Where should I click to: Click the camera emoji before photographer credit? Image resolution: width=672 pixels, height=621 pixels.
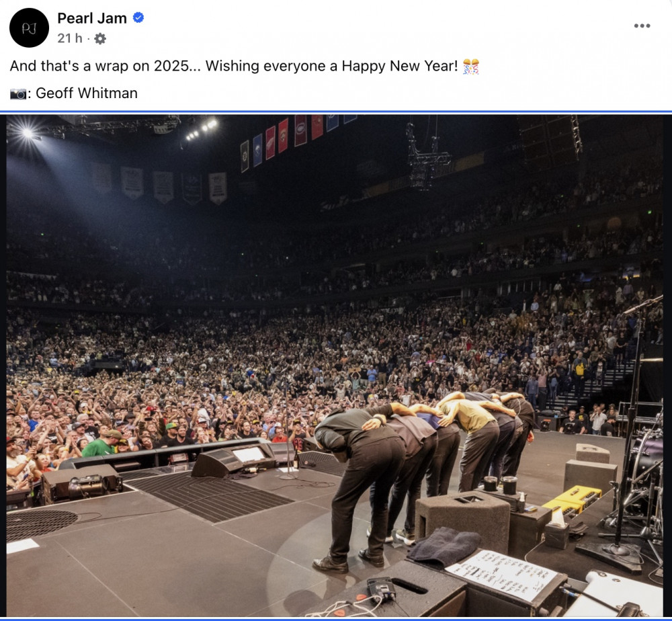click(x=18, y=93)
